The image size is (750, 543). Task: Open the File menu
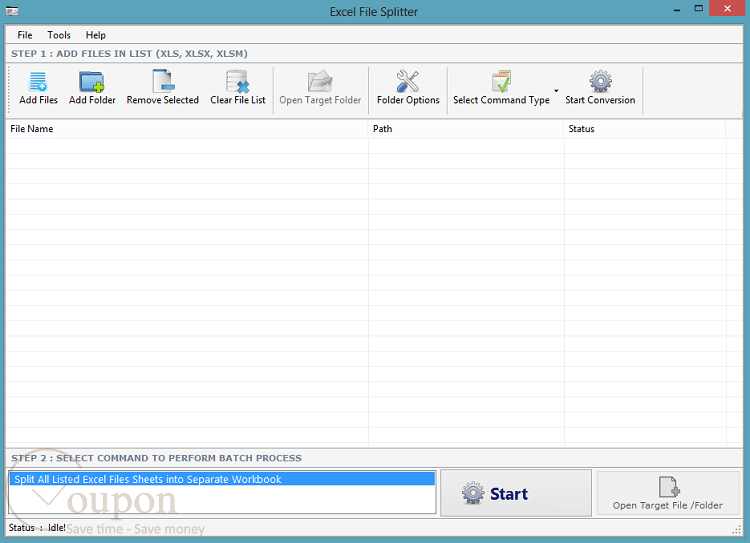click(24, 35)
